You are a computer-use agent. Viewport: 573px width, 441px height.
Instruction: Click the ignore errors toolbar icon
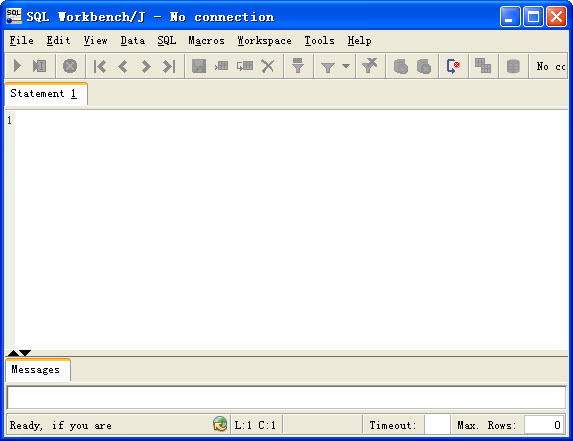point(453,66)
